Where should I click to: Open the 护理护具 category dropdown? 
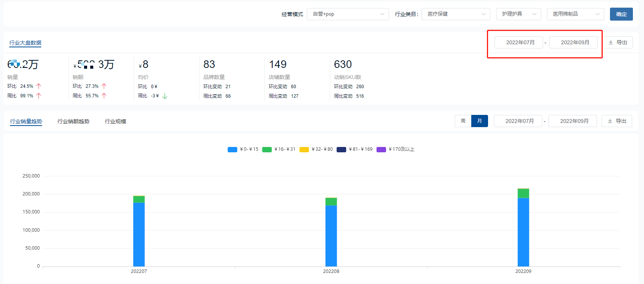518,14
